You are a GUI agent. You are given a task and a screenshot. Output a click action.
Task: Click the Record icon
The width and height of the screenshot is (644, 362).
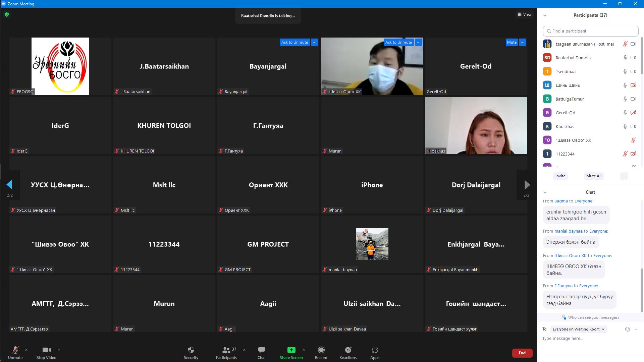(321, 350)
